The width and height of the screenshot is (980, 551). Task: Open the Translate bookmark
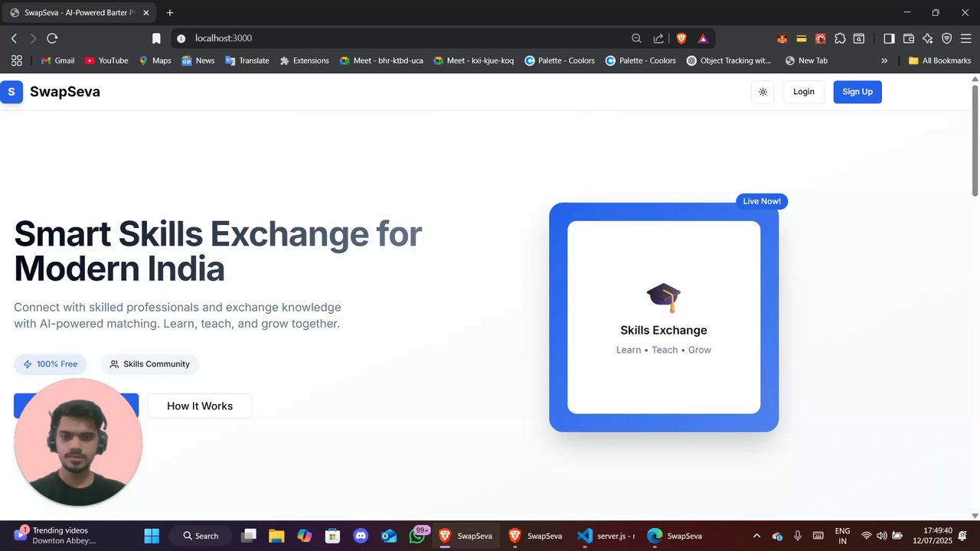point(247,60)
